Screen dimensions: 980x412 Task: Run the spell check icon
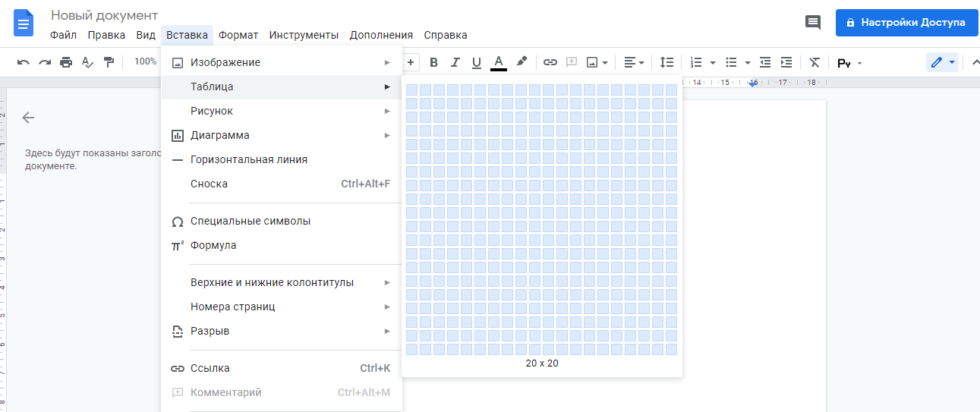pos(87,62)
